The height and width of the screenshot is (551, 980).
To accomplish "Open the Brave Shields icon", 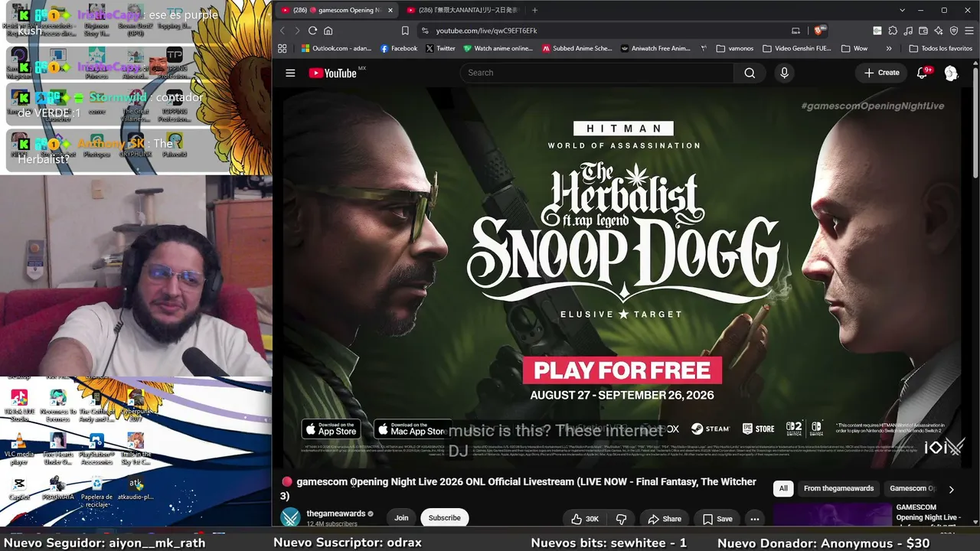I will tap(819, 31).
